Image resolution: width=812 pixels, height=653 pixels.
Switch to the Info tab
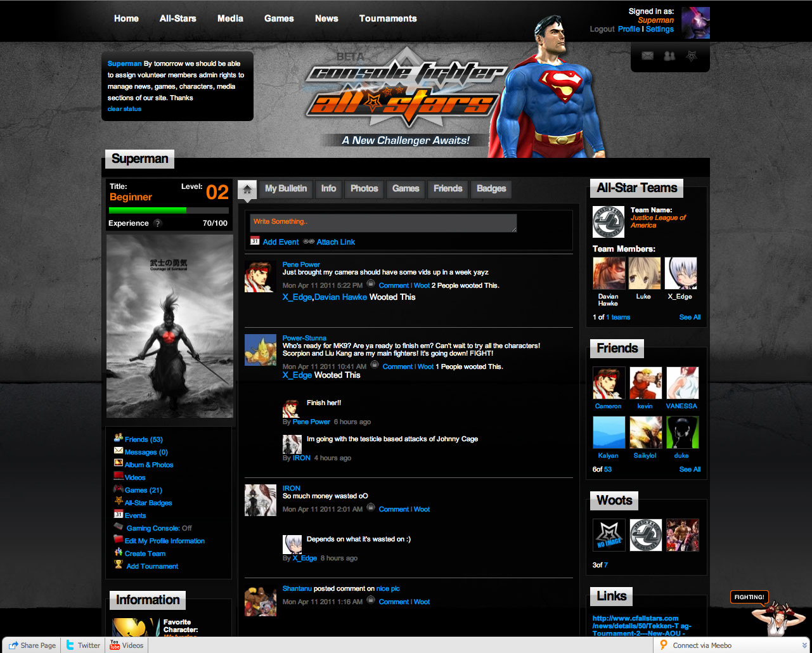pos(328,188)
